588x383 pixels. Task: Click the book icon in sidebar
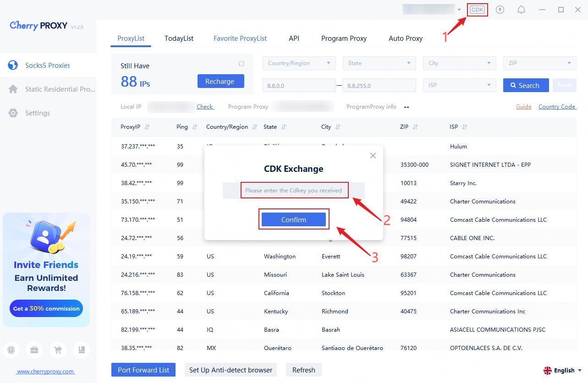click(82, 350)
